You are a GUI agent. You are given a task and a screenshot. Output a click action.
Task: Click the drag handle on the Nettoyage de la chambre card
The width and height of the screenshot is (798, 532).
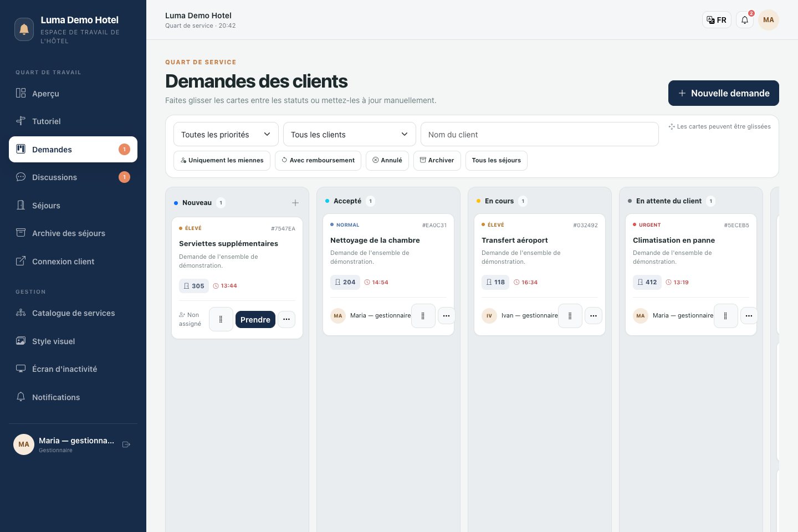click(x=423, y=316)
